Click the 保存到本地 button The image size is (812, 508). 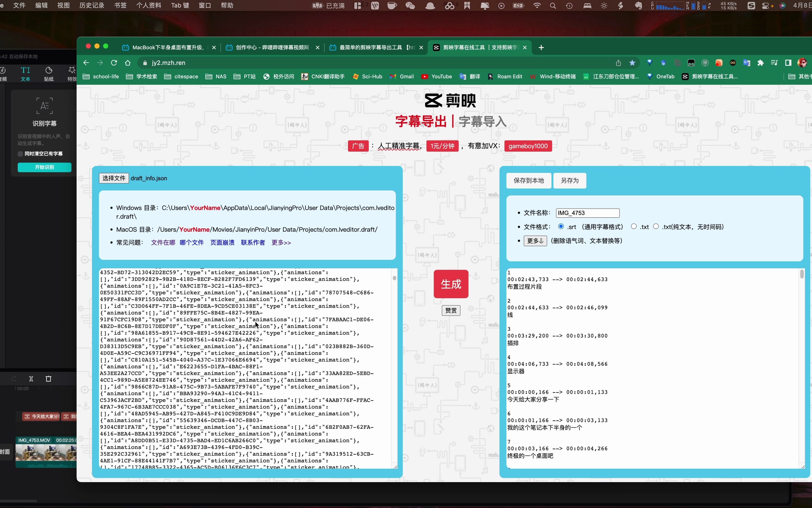click(x=528, y=180)
